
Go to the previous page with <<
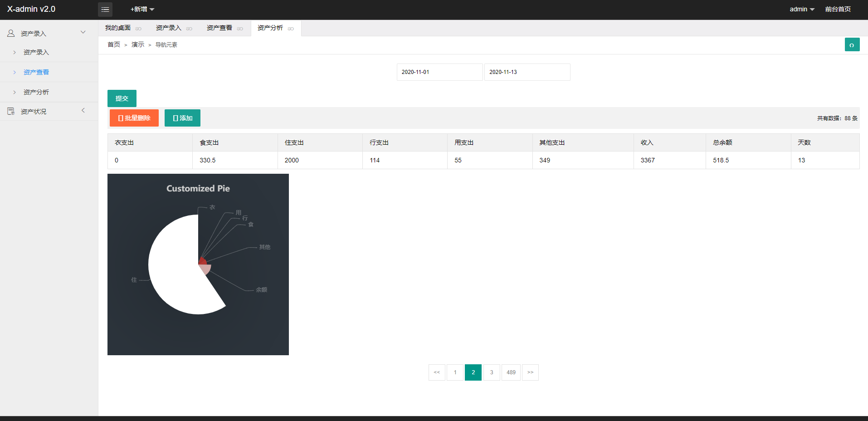[437, 372]
